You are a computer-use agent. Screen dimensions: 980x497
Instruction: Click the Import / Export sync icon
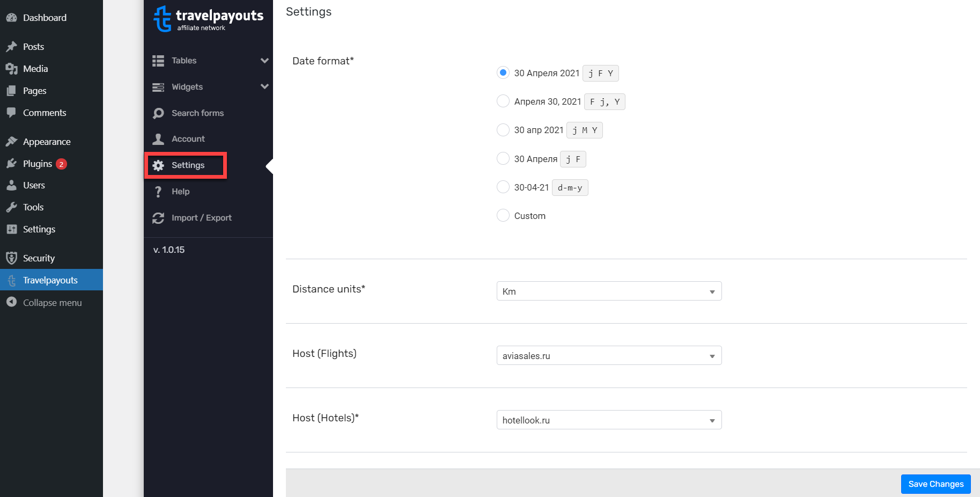tap(158, 218)
